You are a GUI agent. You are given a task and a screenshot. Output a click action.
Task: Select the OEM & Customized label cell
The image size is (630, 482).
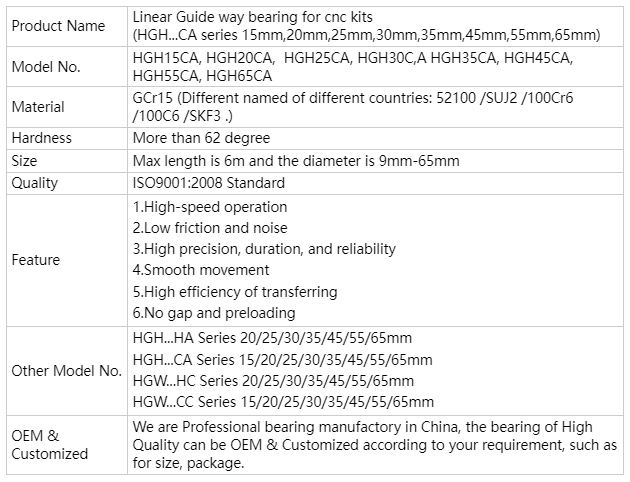click(x=50, y=445)
